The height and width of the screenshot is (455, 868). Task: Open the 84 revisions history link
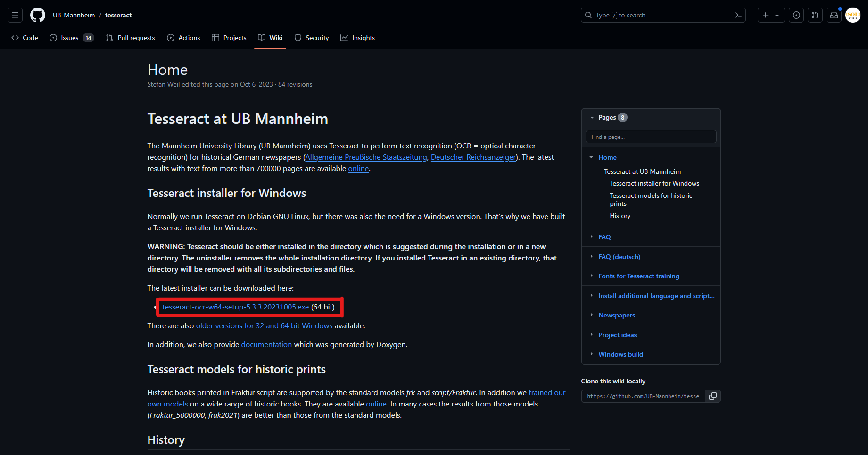coord(295,84)
